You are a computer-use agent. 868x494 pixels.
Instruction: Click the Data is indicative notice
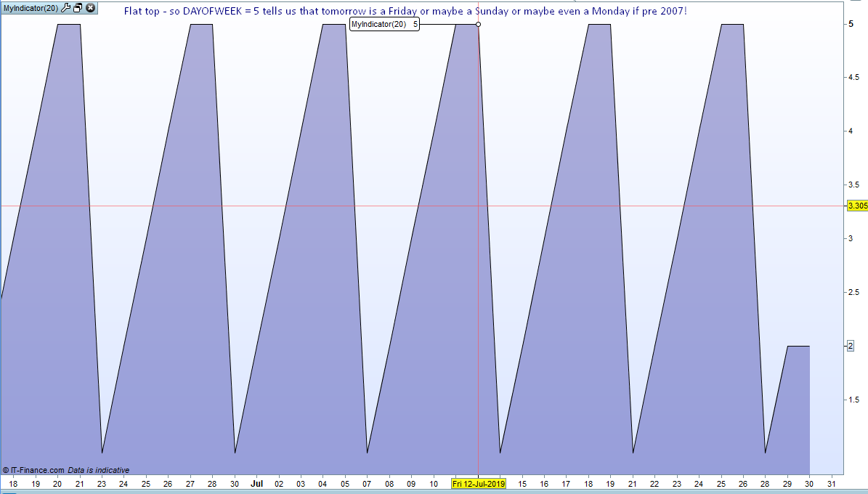99,470
